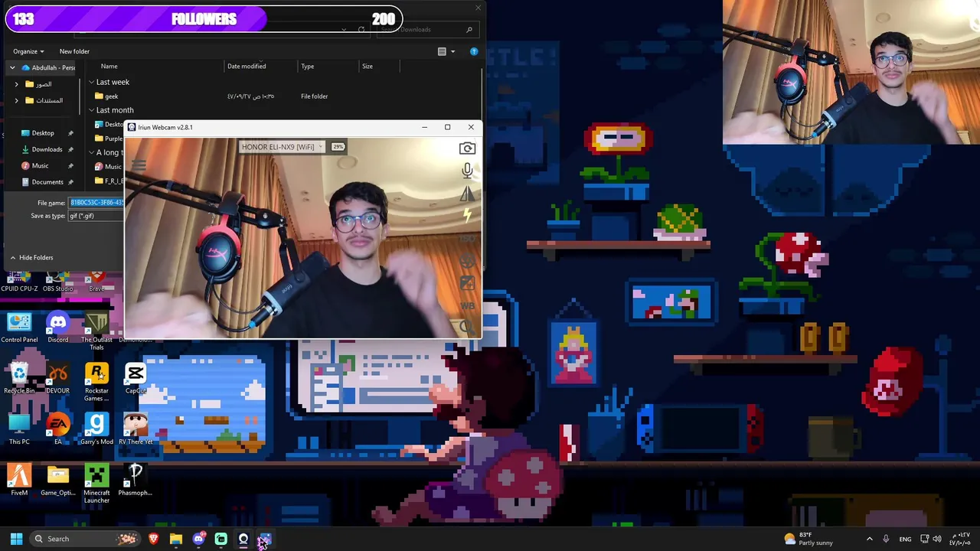Collapse the Last week group
980x551 pixels.
(x=91, y=82)
